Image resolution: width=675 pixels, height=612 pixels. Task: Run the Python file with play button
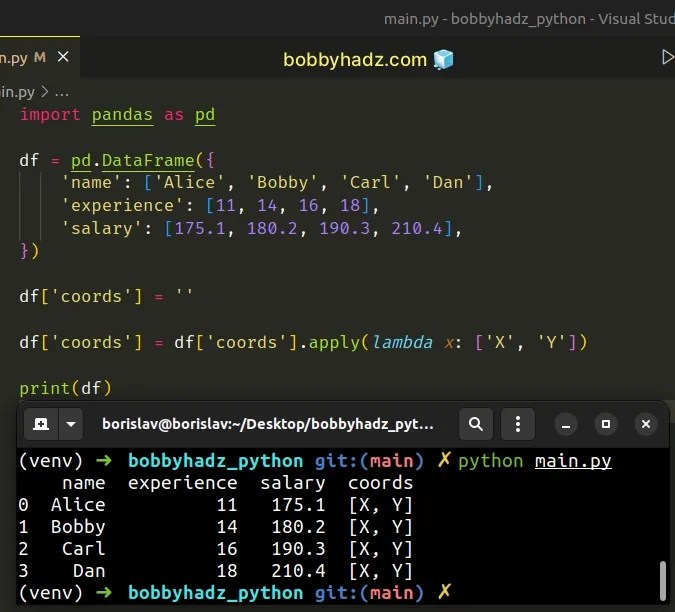[x=668, y=57]
